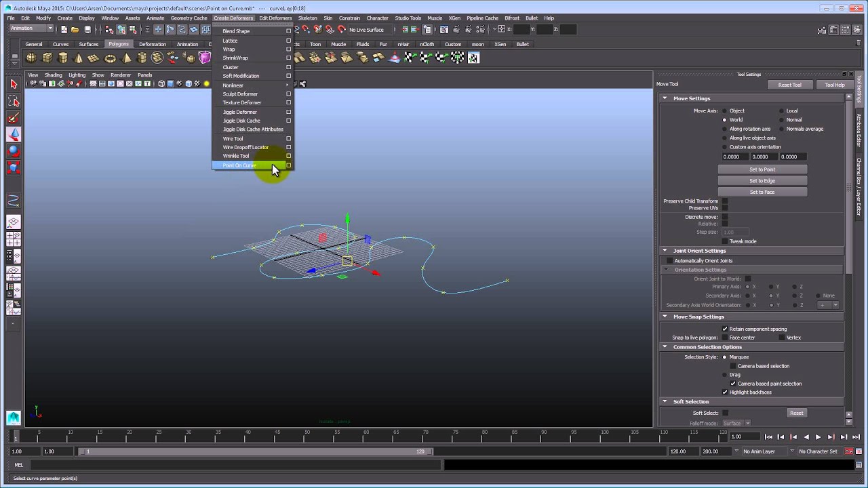Screen dimensions: 868x488
Task: Enable Soft Select checkbox
Action: (x=725, y=413)
